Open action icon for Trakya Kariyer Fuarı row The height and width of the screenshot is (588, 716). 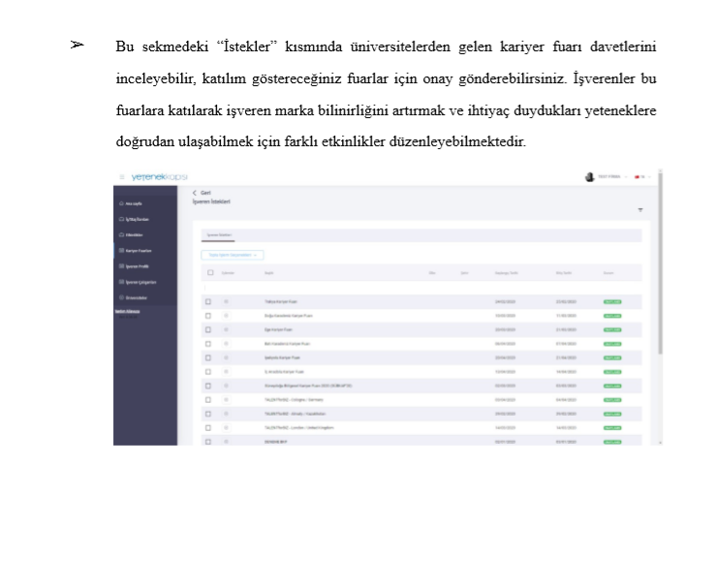[226, 302]
